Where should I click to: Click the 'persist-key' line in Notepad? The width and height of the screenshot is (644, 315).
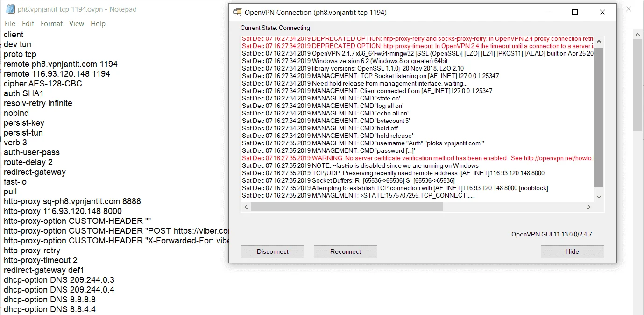pos(24,123)
